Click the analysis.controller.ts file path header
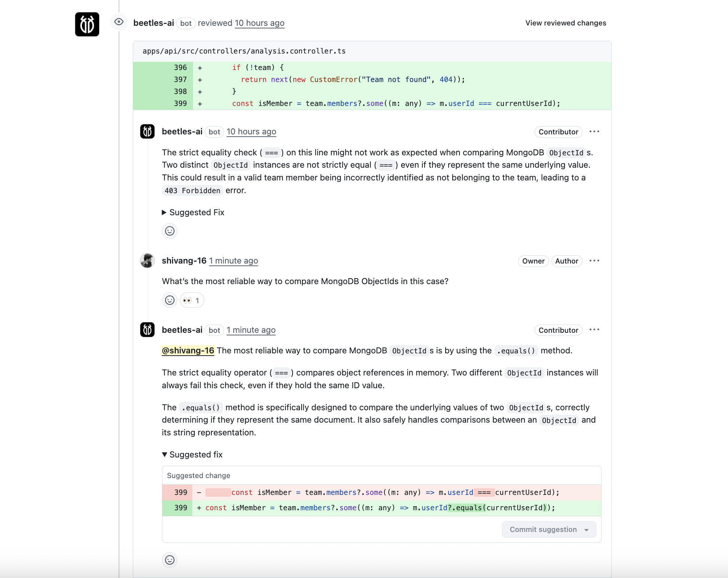The image size is (728, 578). click(244, 51)
